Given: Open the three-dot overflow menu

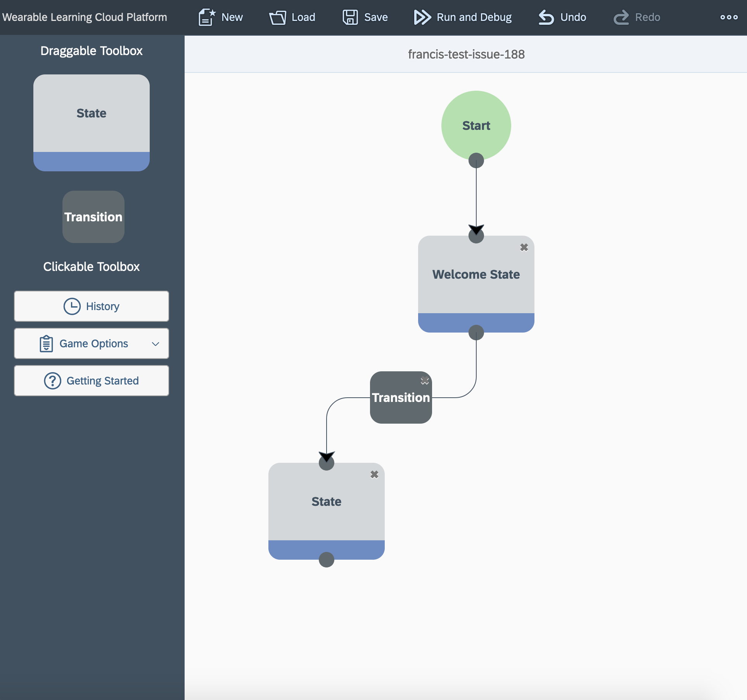Looking at the screenshot, I should tap(729, 17).
